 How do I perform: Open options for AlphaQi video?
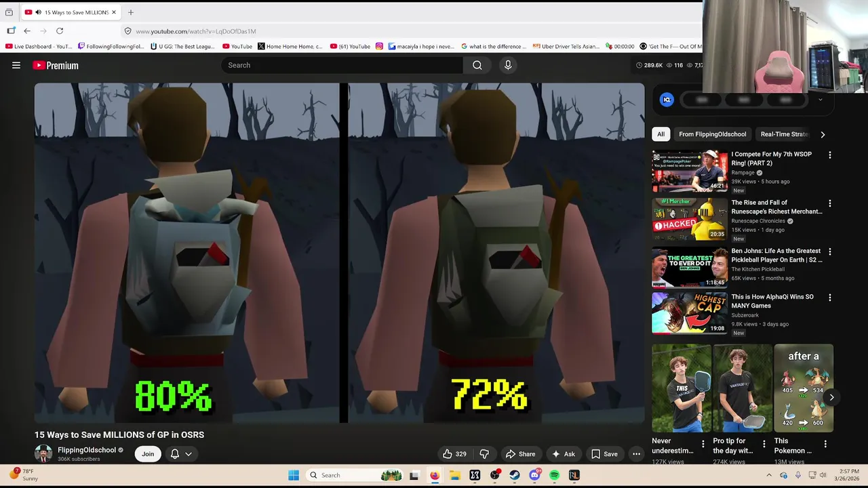point(829,298)
